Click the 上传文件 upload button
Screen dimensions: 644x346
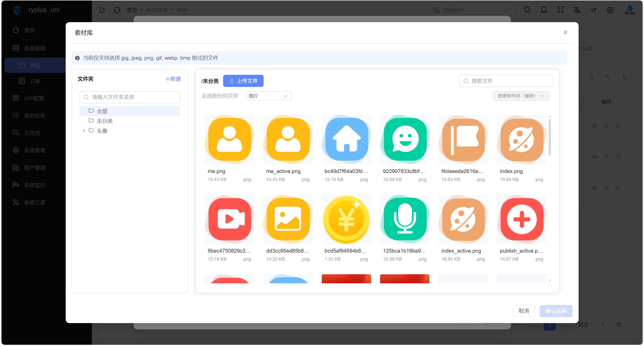click(243, 81)
